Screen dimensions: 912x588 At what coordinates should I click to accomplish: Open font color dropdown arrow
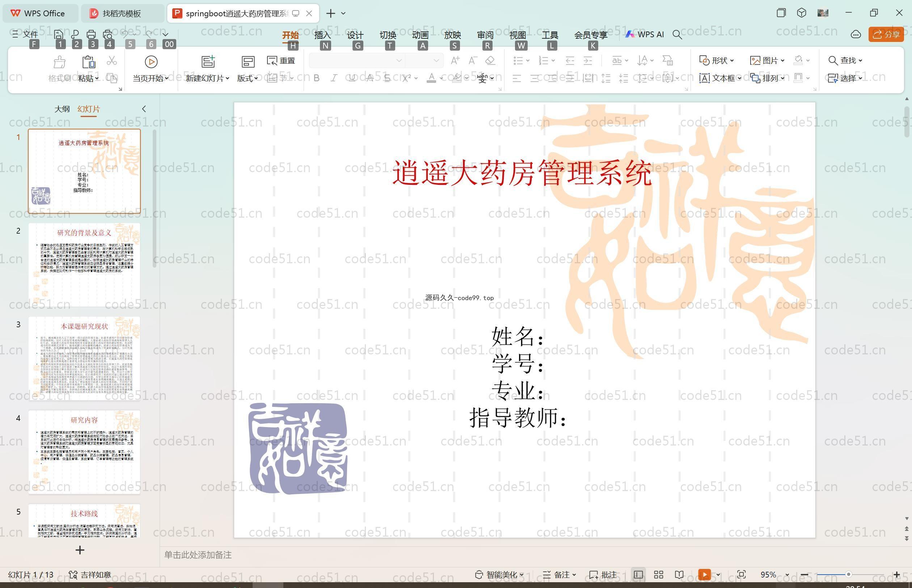click(x=441, y=78)
